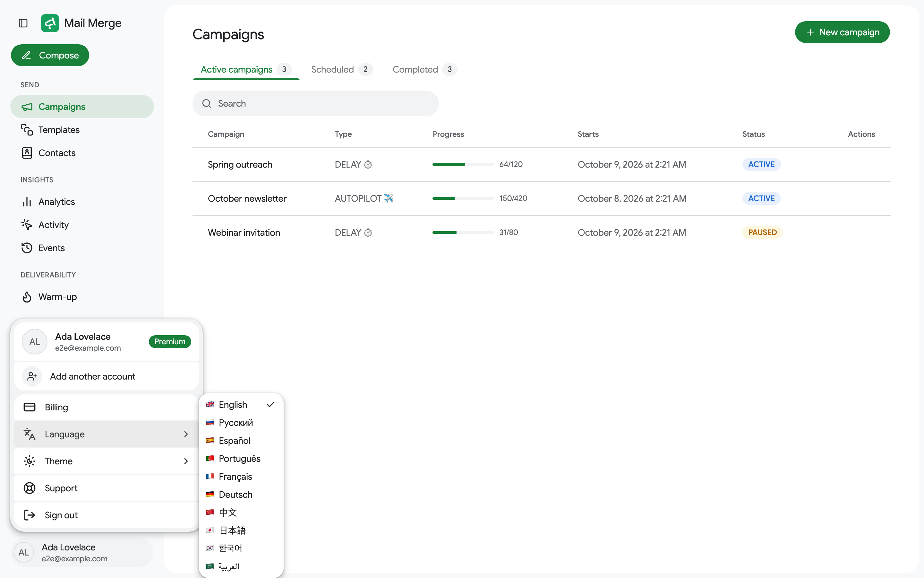Open Warm-up deliverability page
924x578 pixels.
(x=82, y=297)
